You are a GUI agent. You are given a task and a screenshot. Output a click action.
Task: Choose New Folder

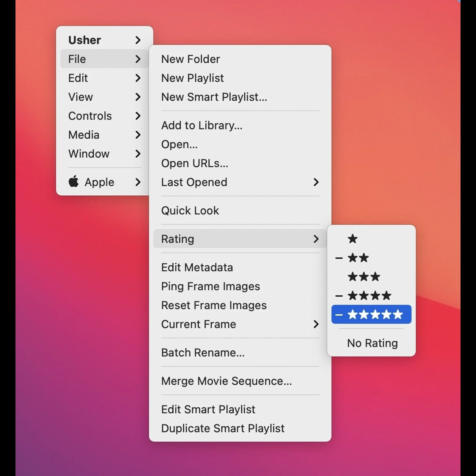tap(240, 59)
